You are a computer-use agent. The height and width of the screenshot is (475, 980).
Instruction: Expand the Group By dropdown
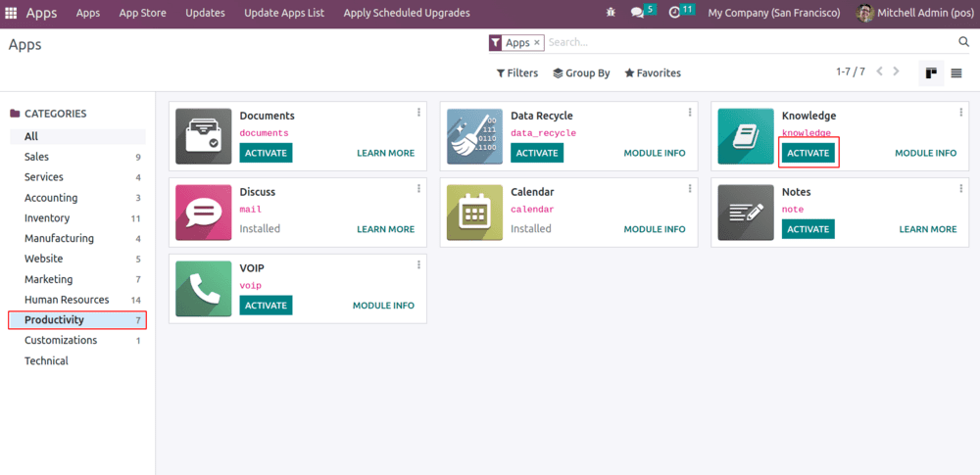581,72
